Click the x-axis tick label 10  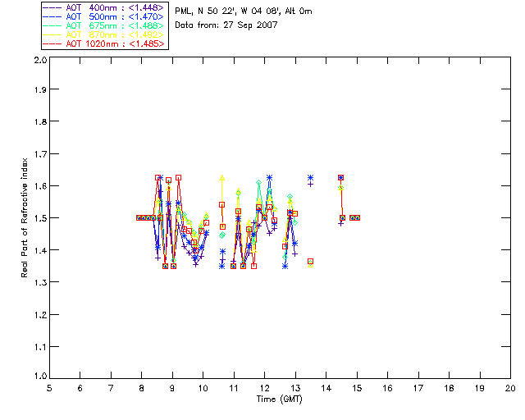[203, 388]
